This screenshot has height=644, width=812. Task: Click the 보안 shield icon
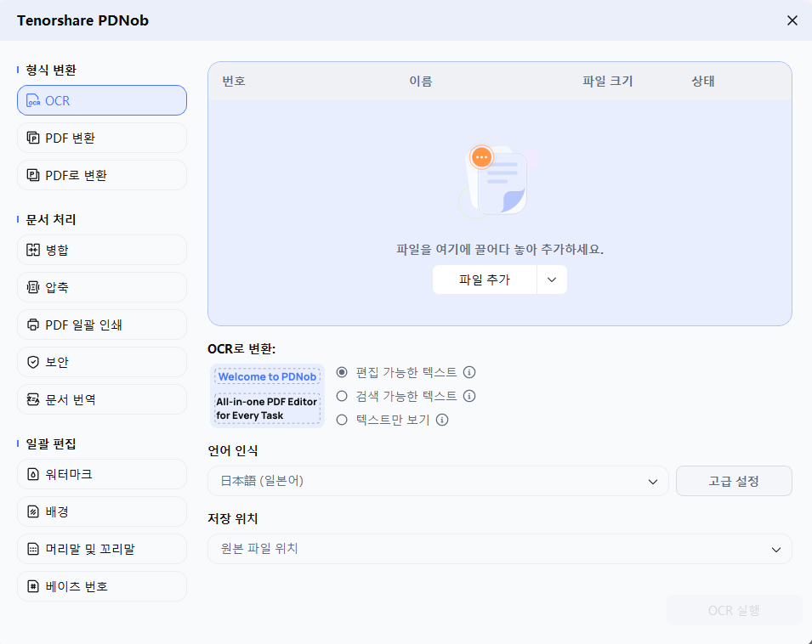click(33, 362)
